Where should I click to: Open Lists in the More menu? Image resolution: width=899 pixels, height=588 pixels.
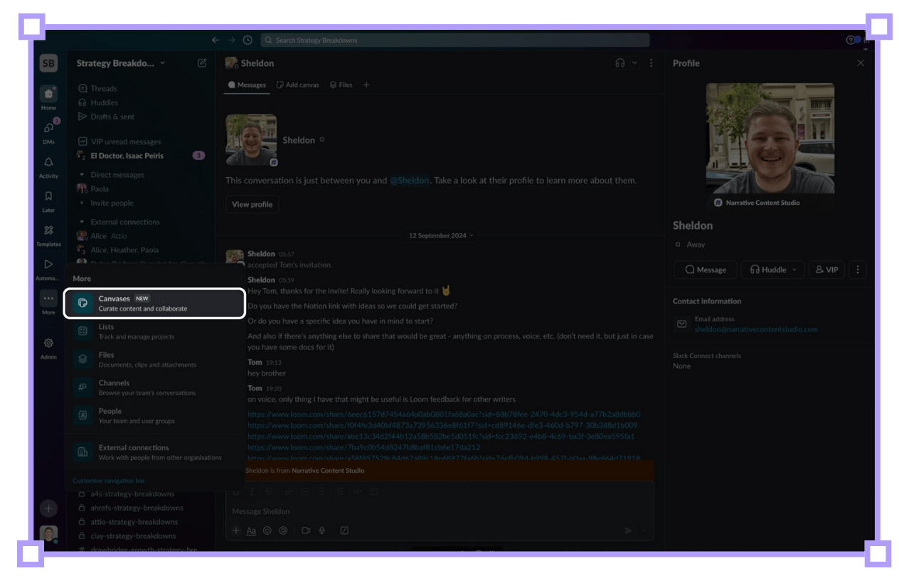154,331
